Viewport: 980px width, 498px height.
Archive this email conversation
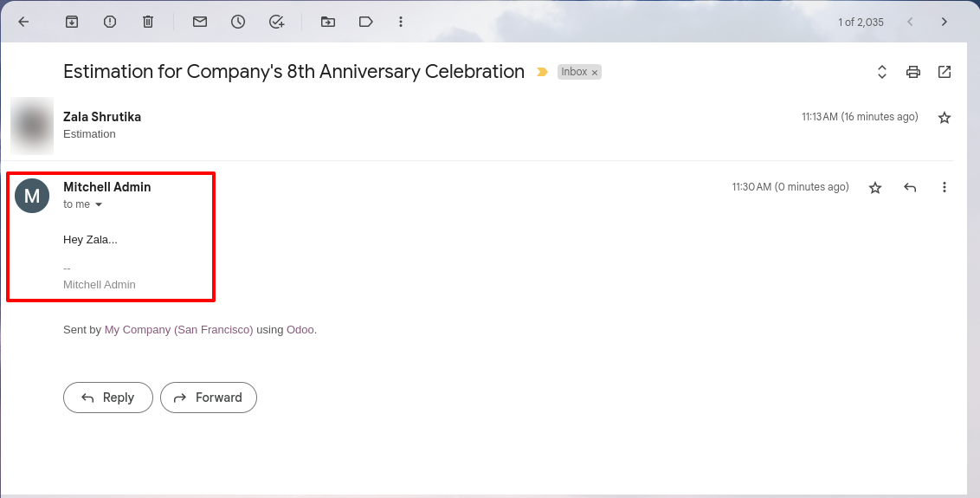[x=72, y=22]
